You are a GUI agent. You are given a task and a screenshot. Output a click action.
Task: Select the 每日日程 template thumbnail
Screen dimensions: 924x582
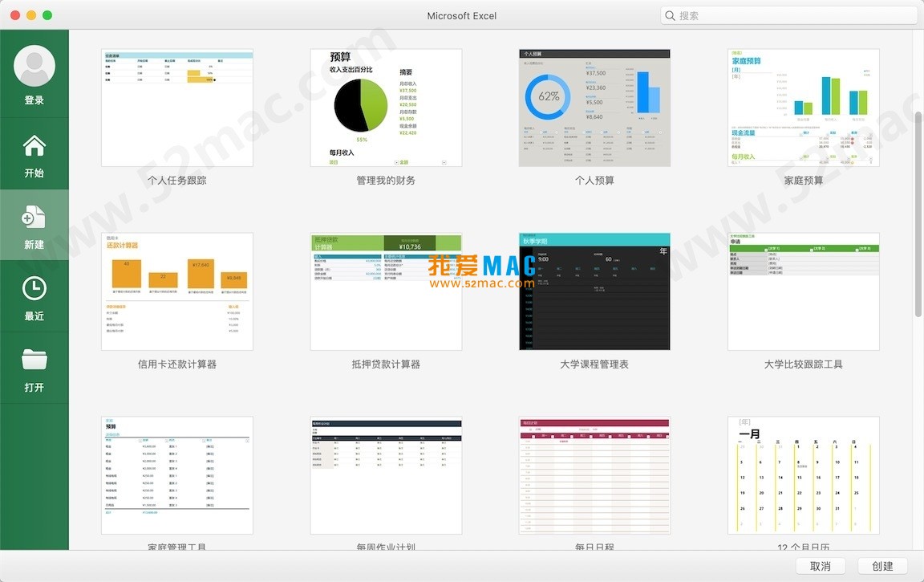594,475
